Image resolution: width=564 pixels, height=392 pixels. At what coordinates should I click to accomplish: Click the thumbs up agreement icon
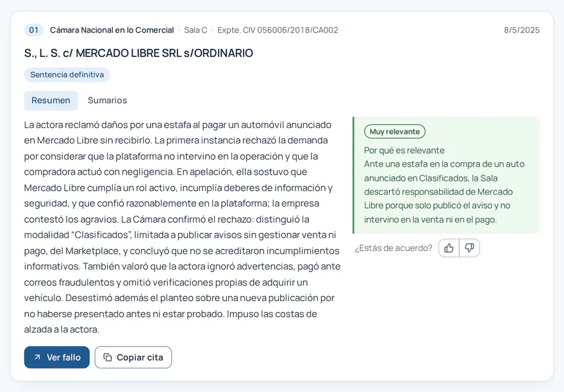[x=449, y=248]
